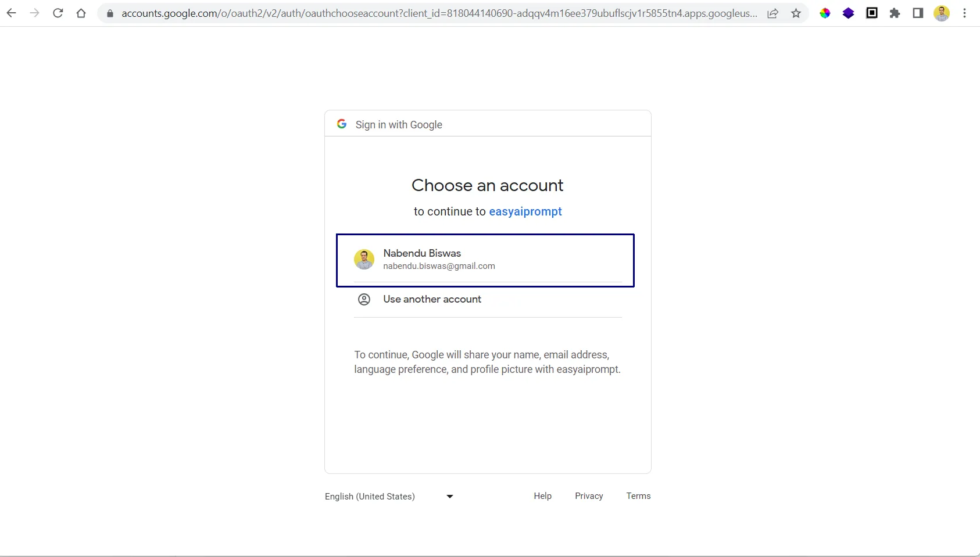Image resolution: width=980 pixels, height=557 pixels.
Task: Open the purple diamond extension icon
Action: (848, 13)
